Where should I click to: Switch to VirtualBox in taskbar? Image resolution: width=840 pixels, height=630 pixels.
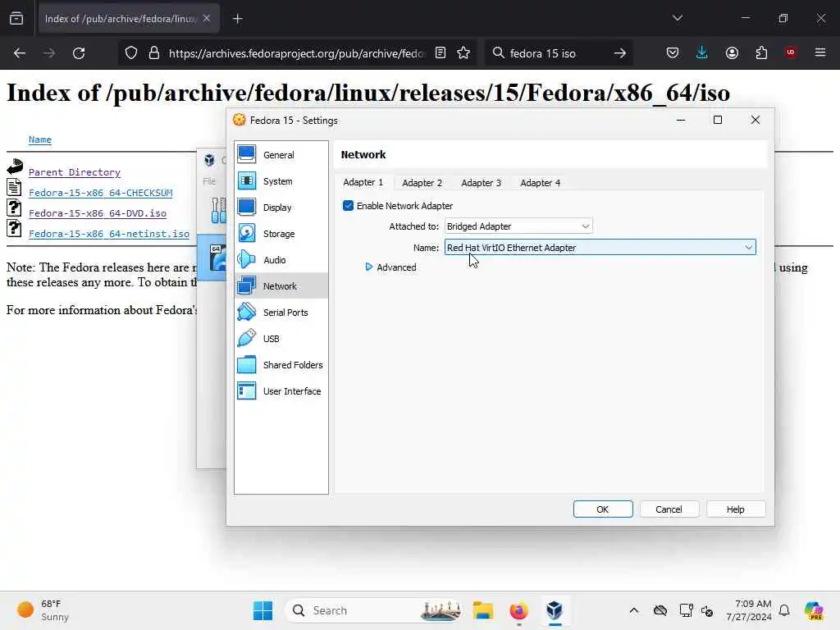[x=555, y=610]
